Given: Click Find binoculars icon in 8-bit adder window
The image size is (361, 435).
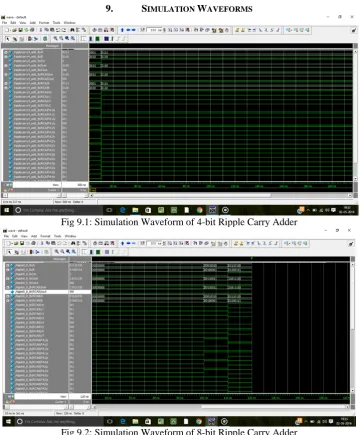Looking at the screenshot, I should pos(73,243).
